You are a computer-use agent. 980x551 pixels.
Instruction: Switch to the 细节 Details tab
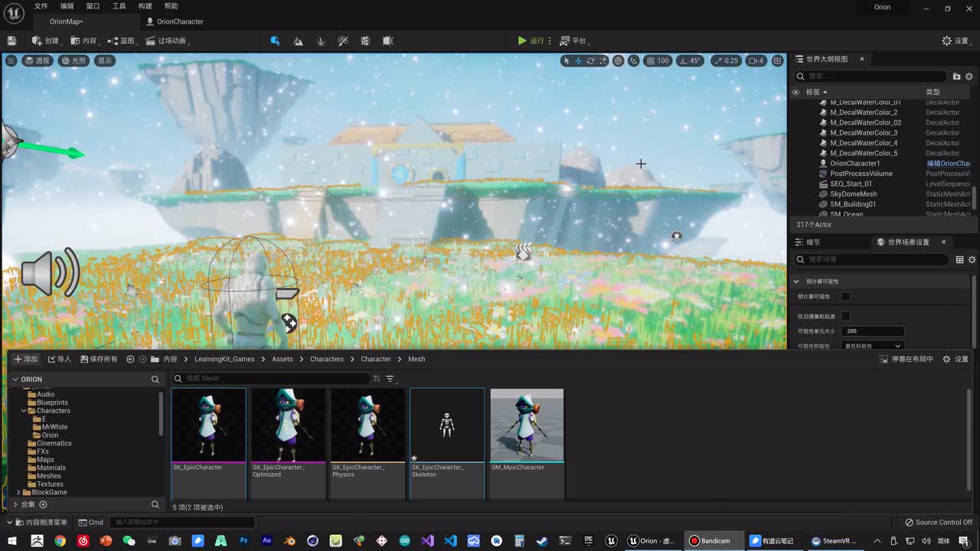[x=813, y=242]
